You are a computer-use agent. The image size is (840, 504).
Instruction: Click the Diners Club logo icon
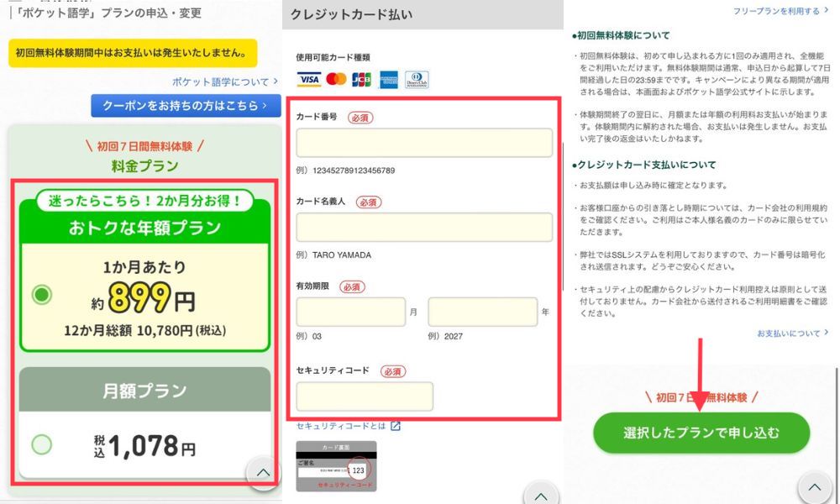417,80
